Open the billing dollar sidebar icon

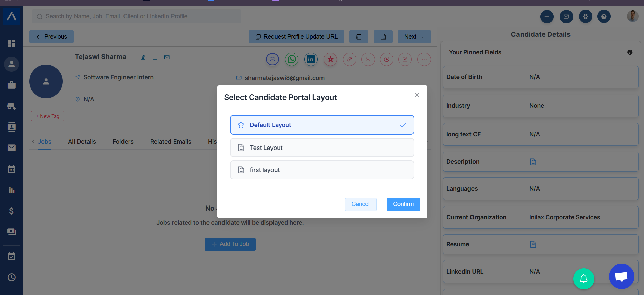(11, 211)
